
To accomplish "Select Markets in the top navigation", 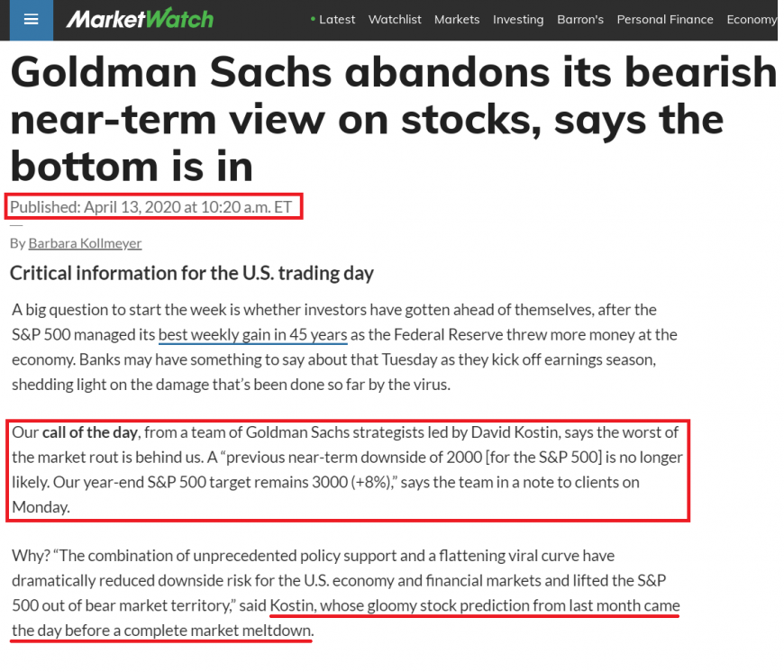I will (x=457, y=19).
